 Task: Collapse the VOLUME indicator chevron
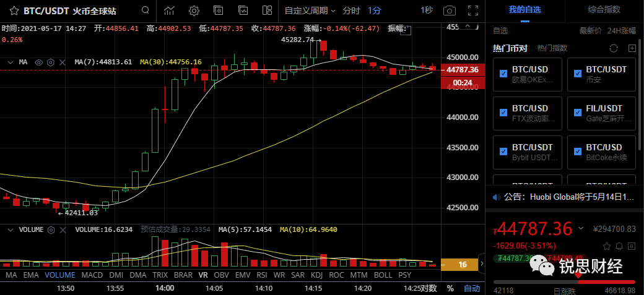pos(11,230)
